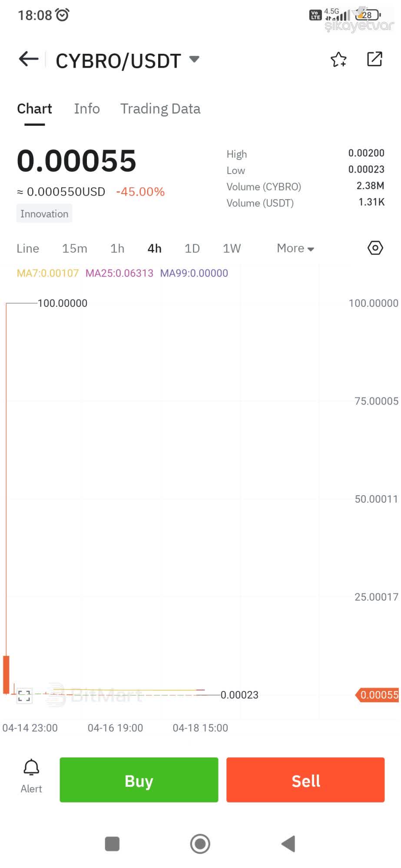This screenshot has height=868, width=401.
Task: Tap the back arrow to exit chart
Action: click(x=28, y=59)
